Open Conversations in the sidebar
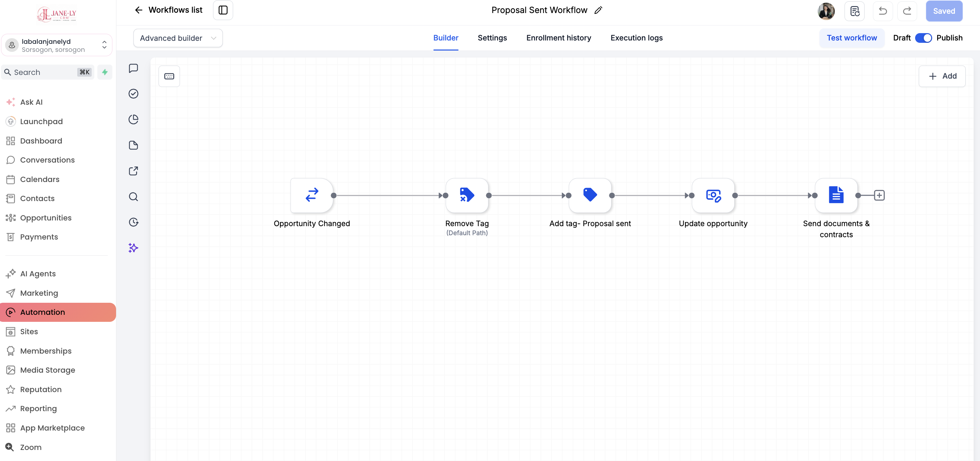Image resolution: width=980 pixels, height=461 pixels. point(47,160)
